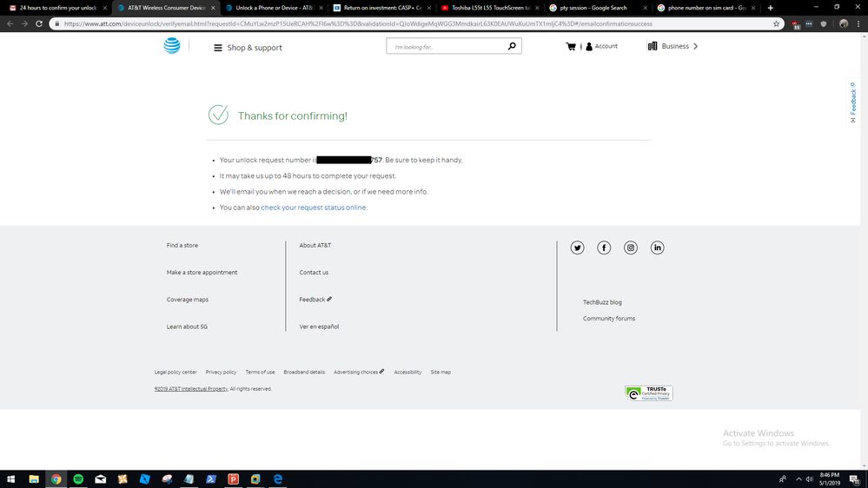Click the 'I'm looking for' search field
The height and width of the screenshot is (488, 868).
click(445, 47)
